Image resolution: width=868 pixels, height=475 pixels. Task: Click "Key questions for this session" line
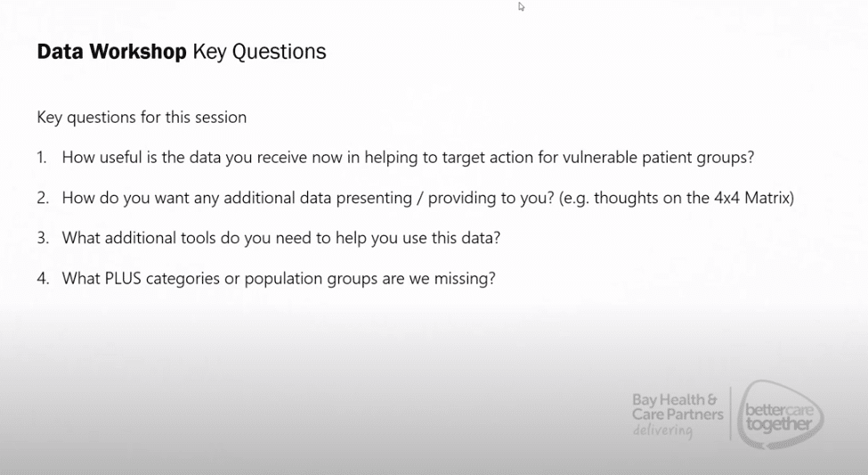point(142,117)
